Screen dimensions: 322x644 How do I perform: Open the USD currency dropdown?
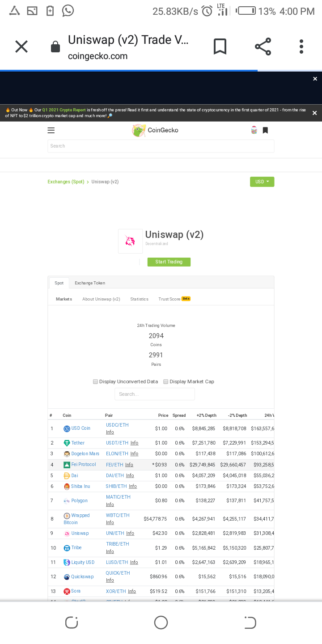tap(262, 182)
